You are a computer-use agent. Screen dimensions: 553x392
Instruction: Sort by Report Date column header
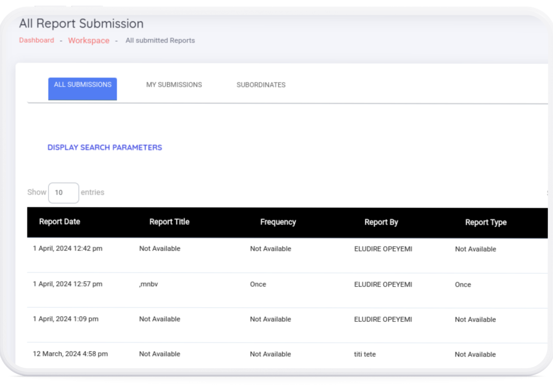click(x=60, y=222)
